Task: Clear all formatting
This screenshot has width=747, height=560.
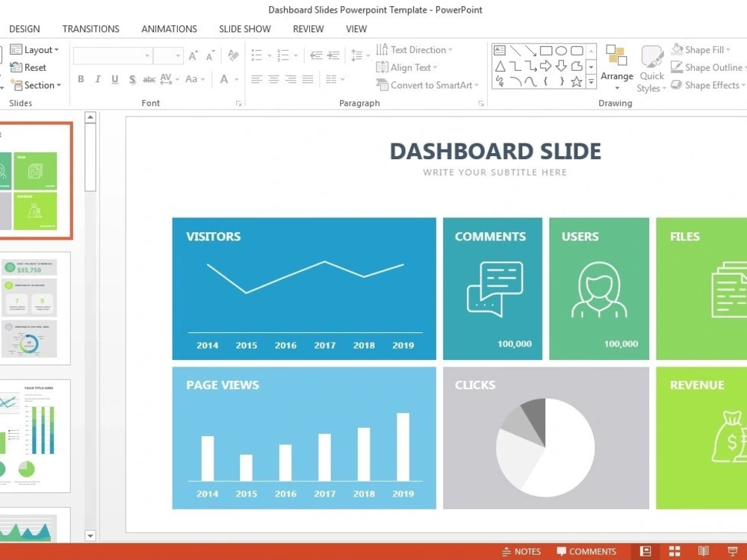Action: coord(233,55)
